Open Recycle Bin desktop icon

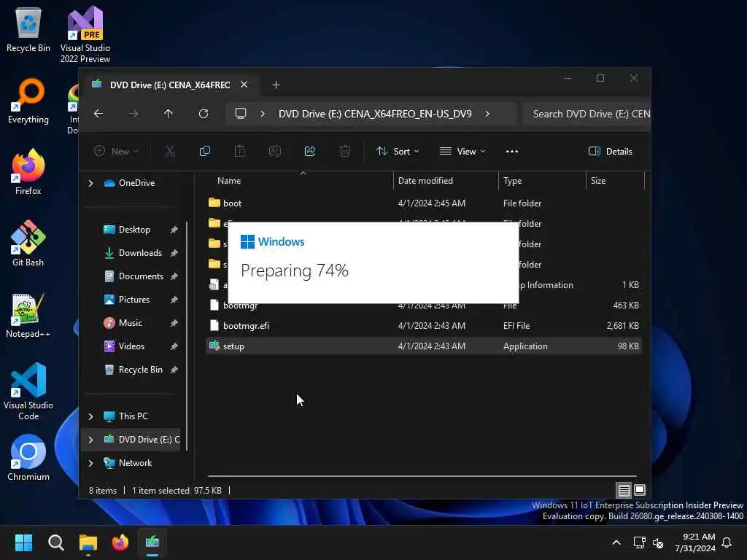(x=28, y=29)
